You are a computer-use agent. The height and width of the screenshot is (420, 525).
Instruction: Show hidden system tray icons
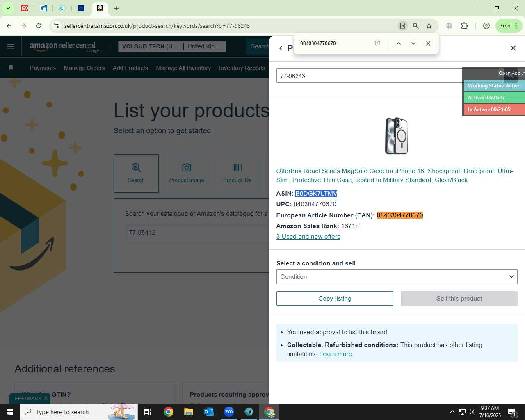point(452,412)
